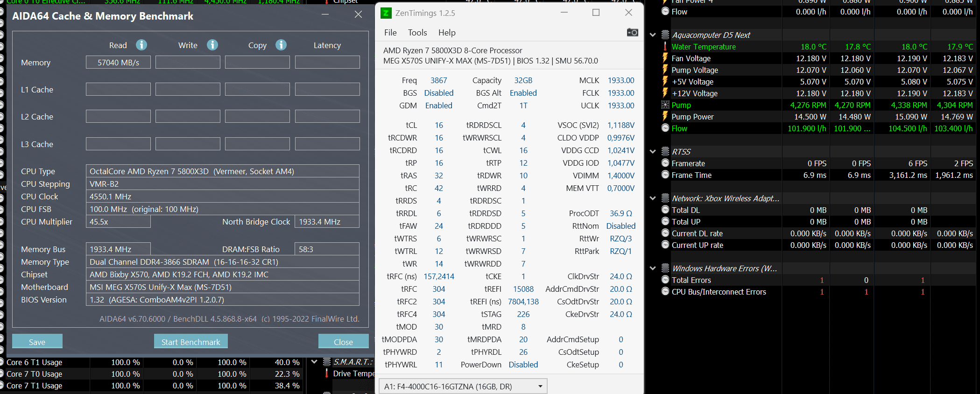Viewport: 980px width, 394px height.
Task: Click the Core 7 T1 Usage row
Action: (152, 386)
